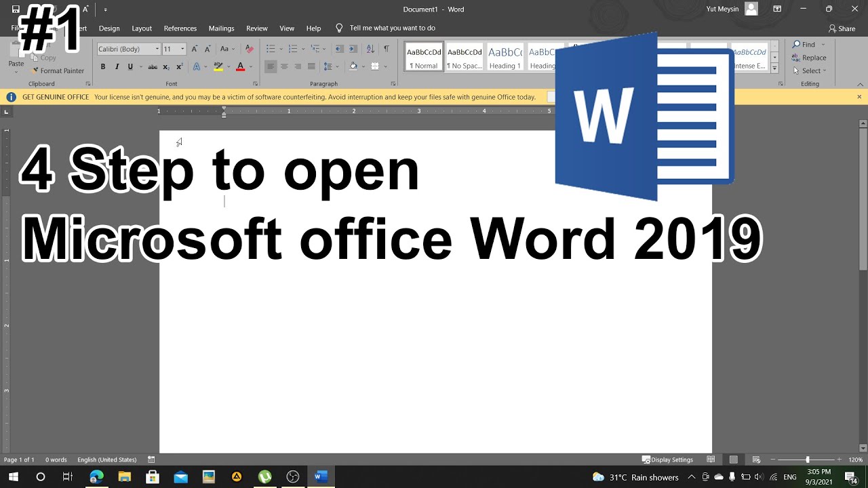The width and height of the screenshot is (868, 488).
Task: Clear all formatting with the eraser icon
Action: coord(249,49)
